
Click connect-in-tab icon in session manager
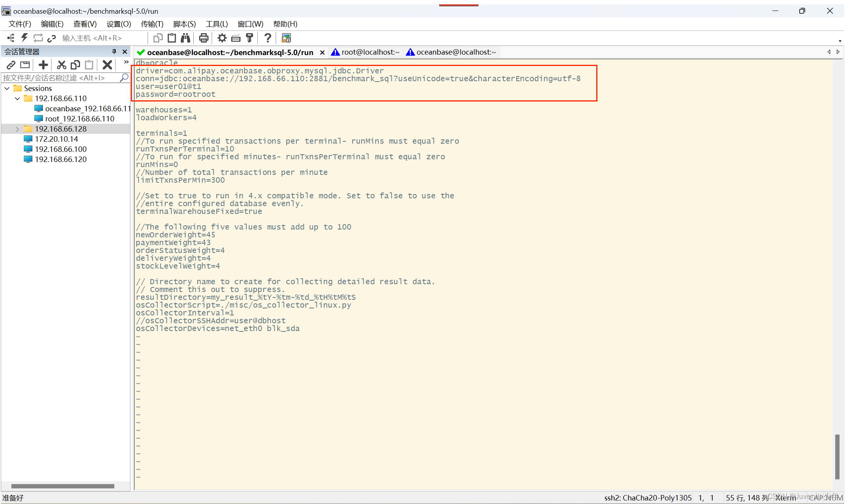pyautogui.click(x=25, y=65)
